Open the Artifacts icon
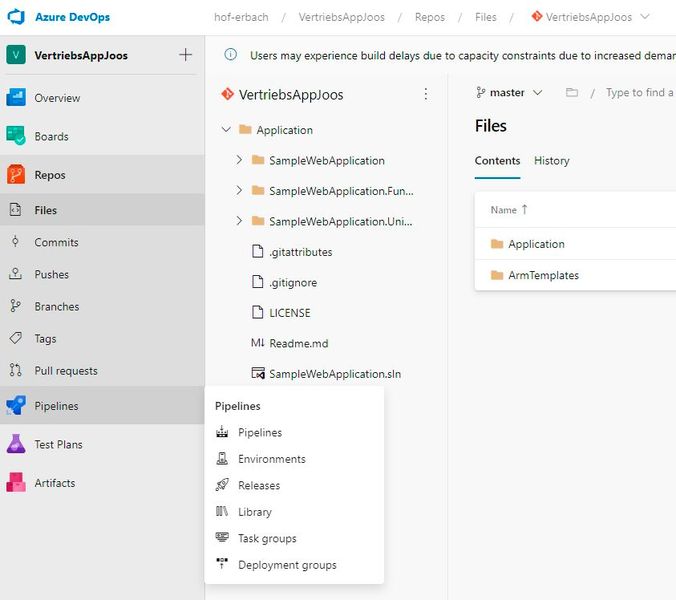Image resolution: width=676 pixels, height=600 pixels. click(16, 482)
